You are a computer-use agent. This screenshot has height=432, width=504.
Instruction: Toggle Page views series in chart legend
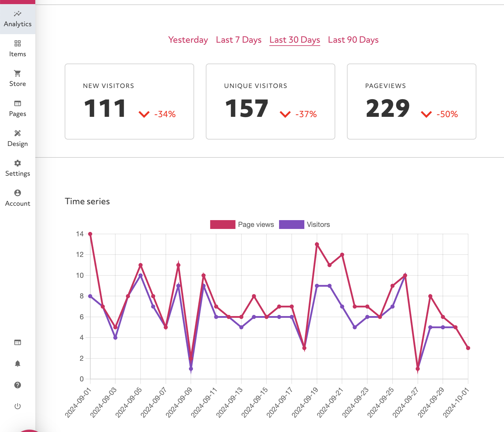[223, 225]
